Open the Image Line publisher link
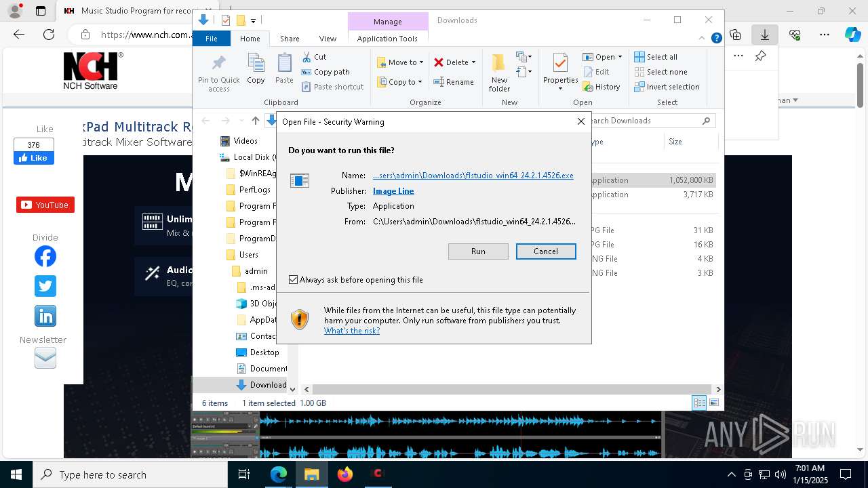The height and width of the screenshot is (488, 868). click(393, 191)
